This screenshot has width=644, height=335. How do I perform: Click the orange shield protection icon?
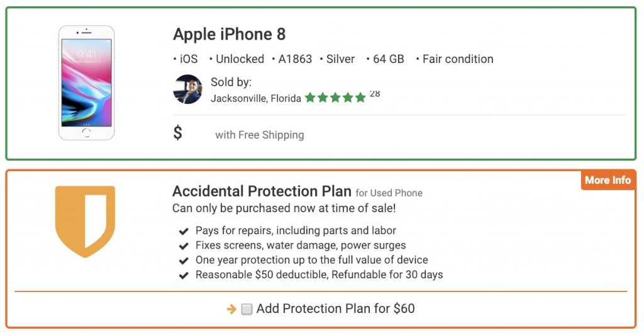(x=86, y=222)
